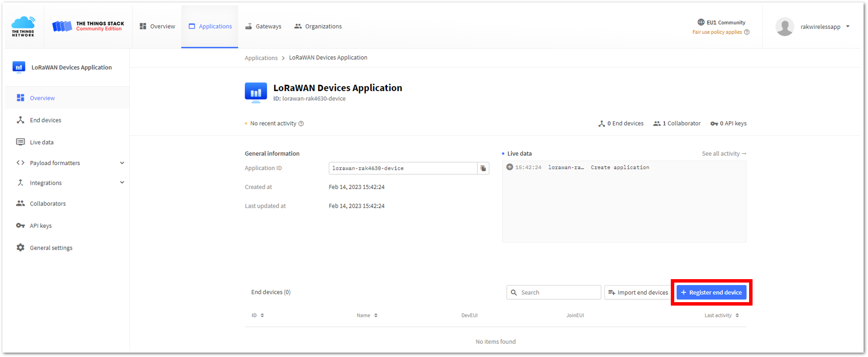Expand the Integrations chevron
Image resolution: width=868 pixels, height=357 pixels.
click(x=122, y=183)
